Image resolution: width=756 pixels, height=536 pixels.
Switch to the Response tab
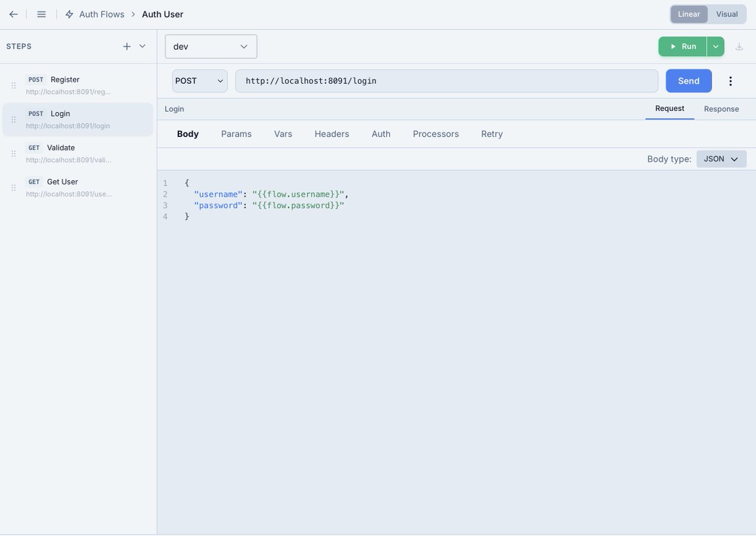coord(721,108)
